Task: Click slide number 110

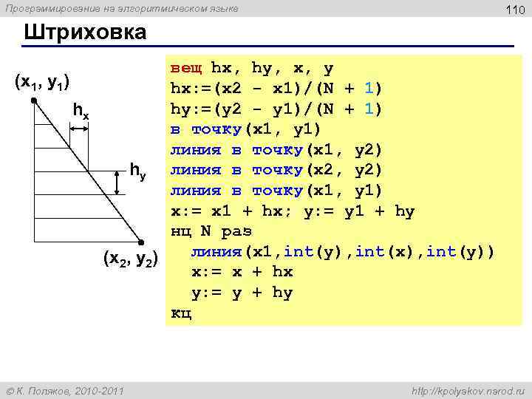Action: pyautogui.click(x=515, y=10)
